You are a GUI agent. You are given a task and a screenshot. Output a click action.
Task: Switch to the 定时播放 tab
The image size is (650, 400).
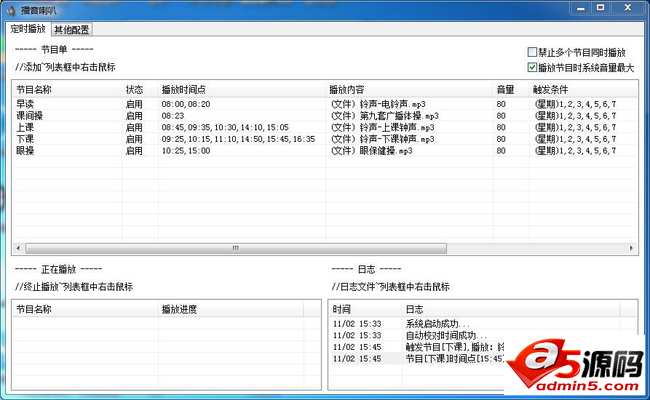28,29
